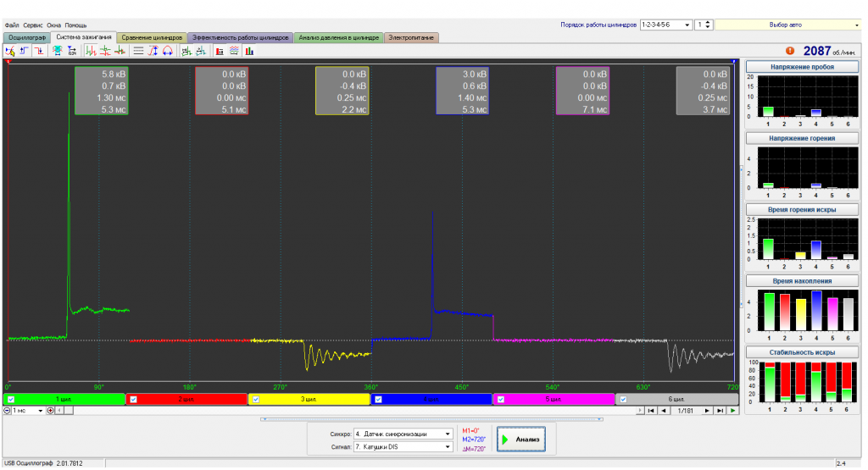Jump to the last frame

720,411
